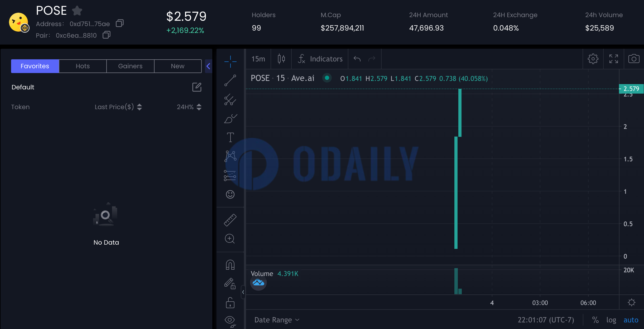Select the crosshair cursor tool
The width and height of the screenshot is (644, 329).
pos(230,62)
